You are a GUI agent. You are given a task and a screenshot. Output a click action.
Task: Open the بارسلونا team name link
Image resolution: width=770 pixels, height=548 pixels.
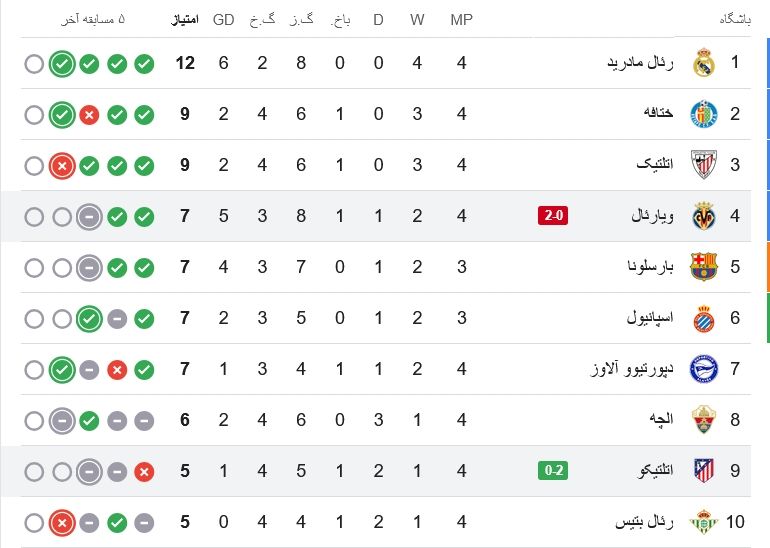(x=650, y=267)
